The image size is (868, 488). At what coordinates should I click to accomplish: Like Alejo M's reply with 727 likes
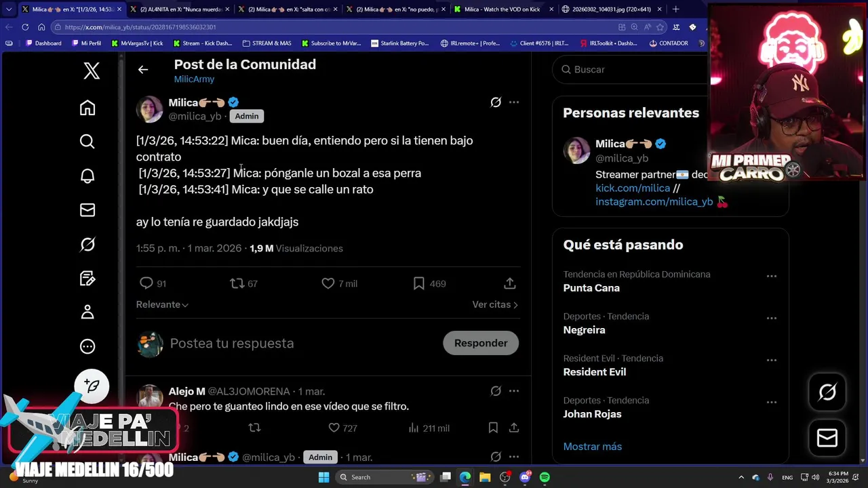(x=334, y=428)
